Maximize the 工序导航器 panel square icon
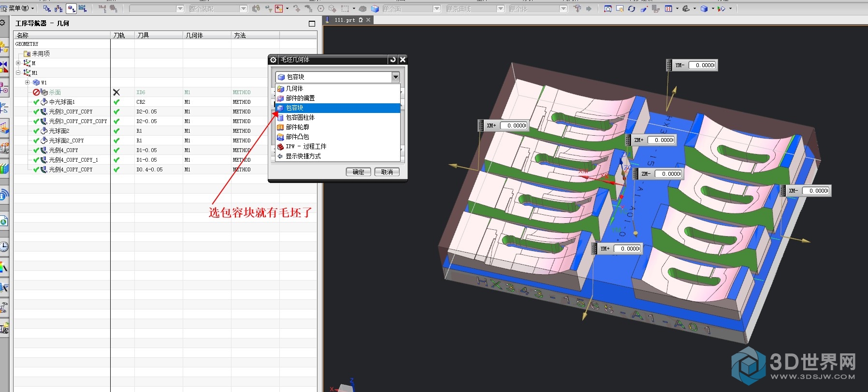The height and width of the screenshot is (392, 868). [312, 23]
